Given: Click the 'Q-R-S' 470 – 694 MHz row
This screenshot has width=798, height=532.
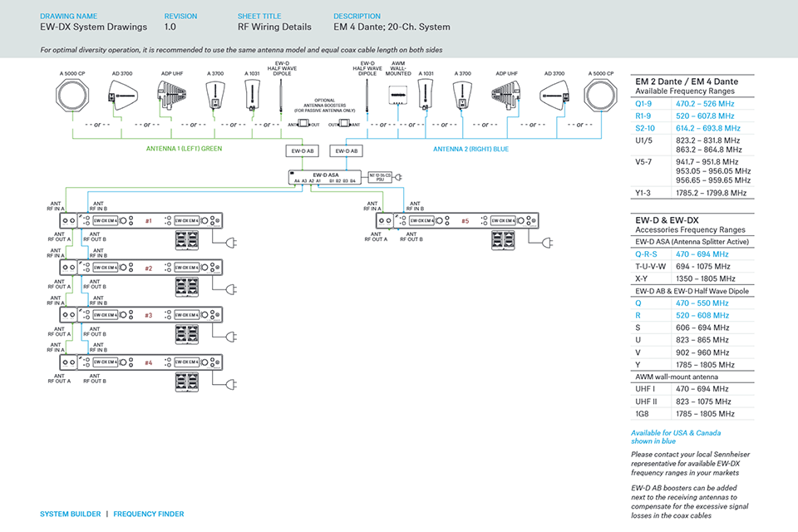Looking at the screenshot, I should point(692,254).
